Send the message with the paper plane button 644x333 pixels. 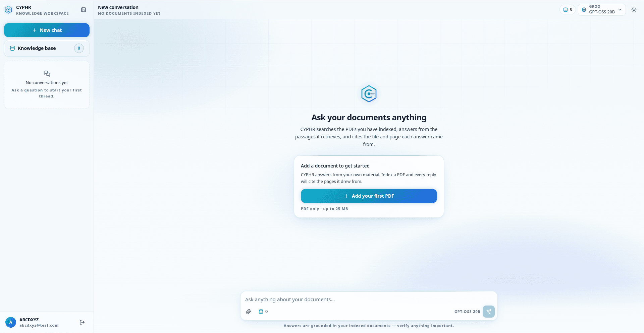[489, 312]
